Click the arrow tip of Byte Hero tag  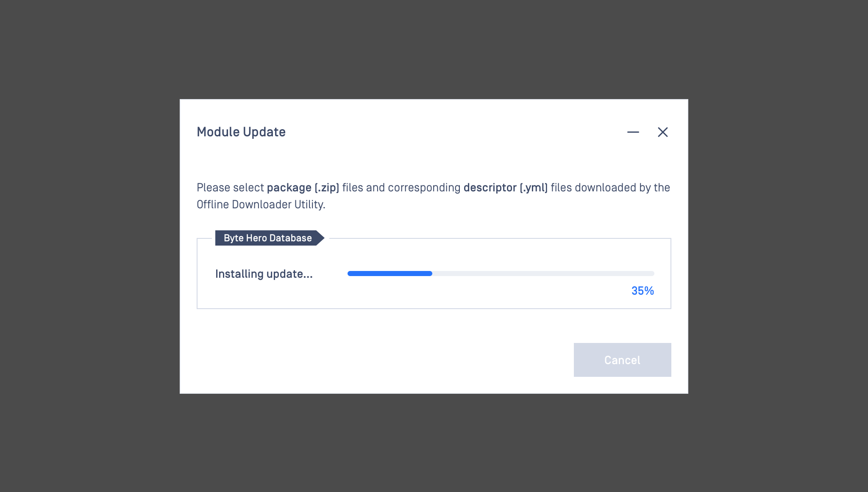321,238
